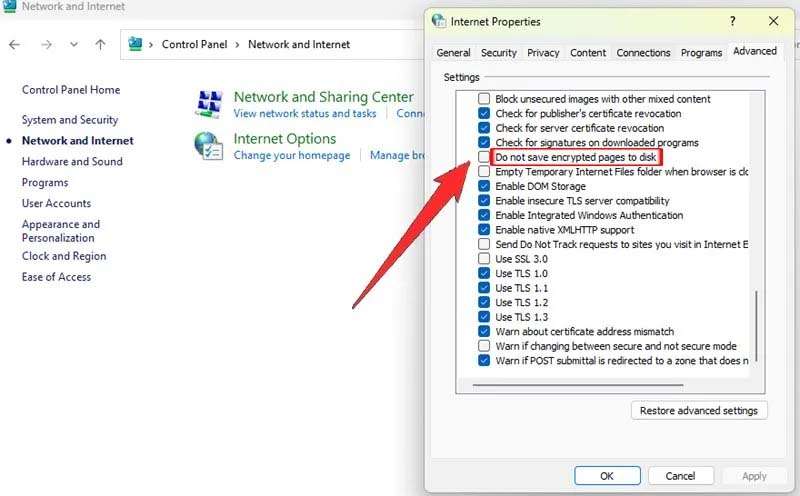800x496 pixels.
Task: Open Clock and Region category
Action: tap(64, 256)
